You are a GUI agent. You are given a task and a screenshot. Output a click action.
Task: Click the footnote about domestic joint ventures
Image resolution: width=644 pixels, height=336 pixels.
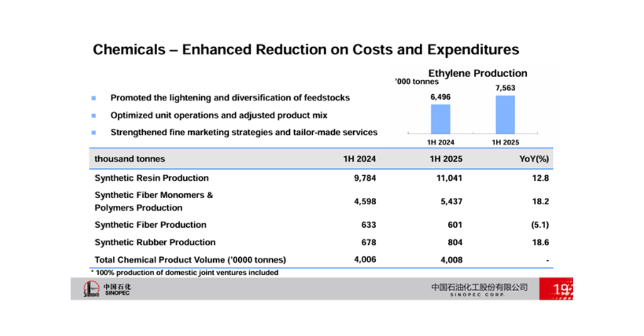(184, 273)
